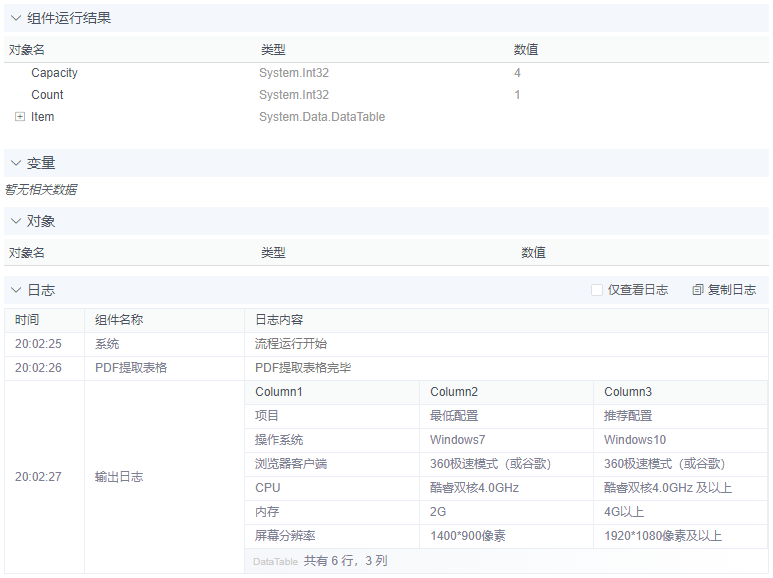The width and height of the screenshot is (773, 578).
Task: Click the PDF提取表格完毕 log message
Action: point(303,368)
